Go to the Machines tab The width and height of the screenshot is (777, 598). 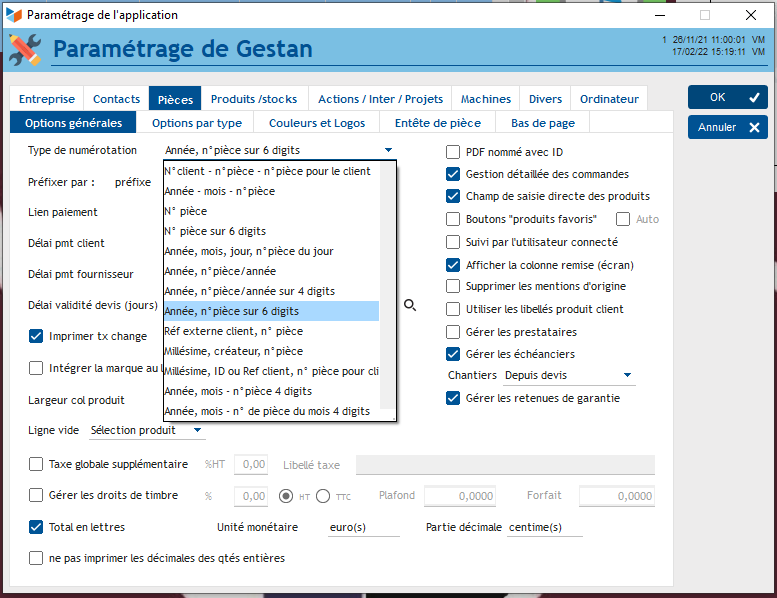(486, 99)
